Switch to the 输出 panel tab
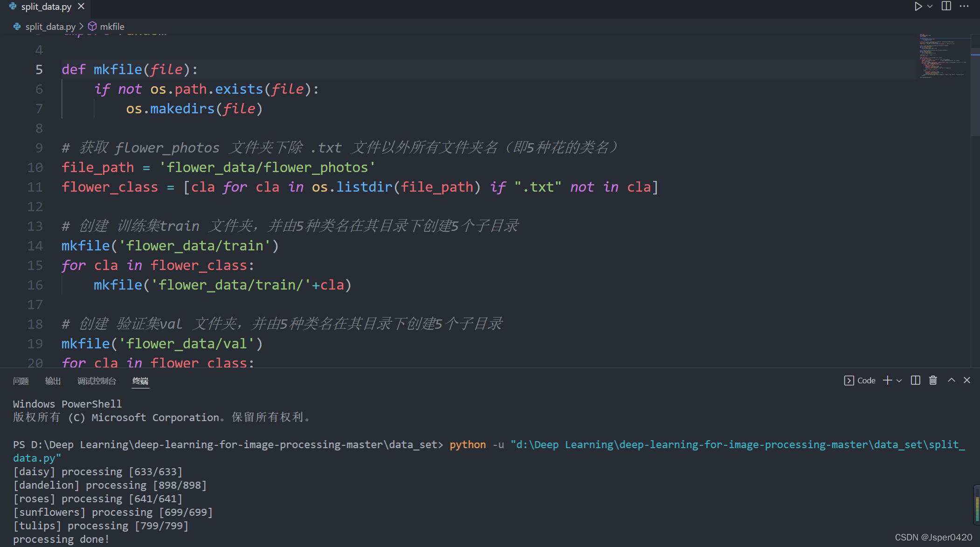Screen dimensions: 980x547 [53, 381]
